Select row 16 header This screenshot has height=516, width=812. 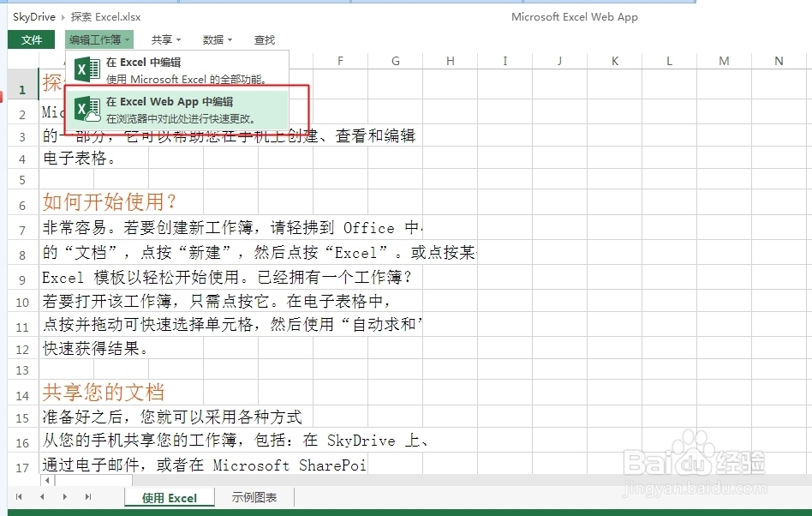point(23,441)
